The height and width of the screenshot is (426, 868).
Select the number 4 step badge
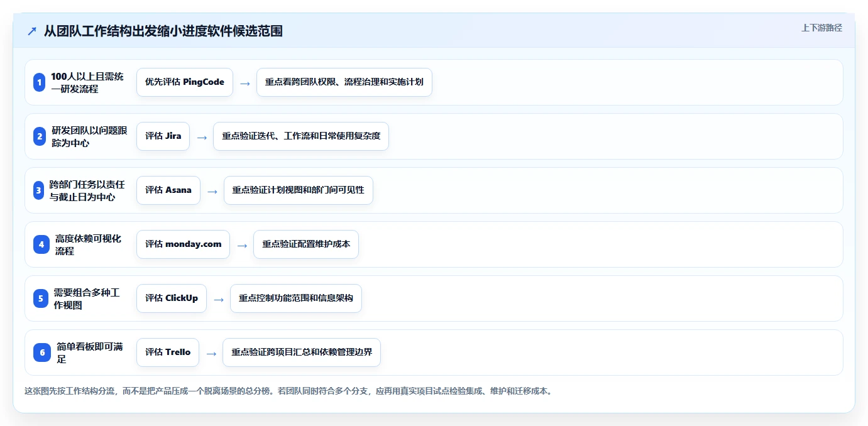(x=41, y=244)
